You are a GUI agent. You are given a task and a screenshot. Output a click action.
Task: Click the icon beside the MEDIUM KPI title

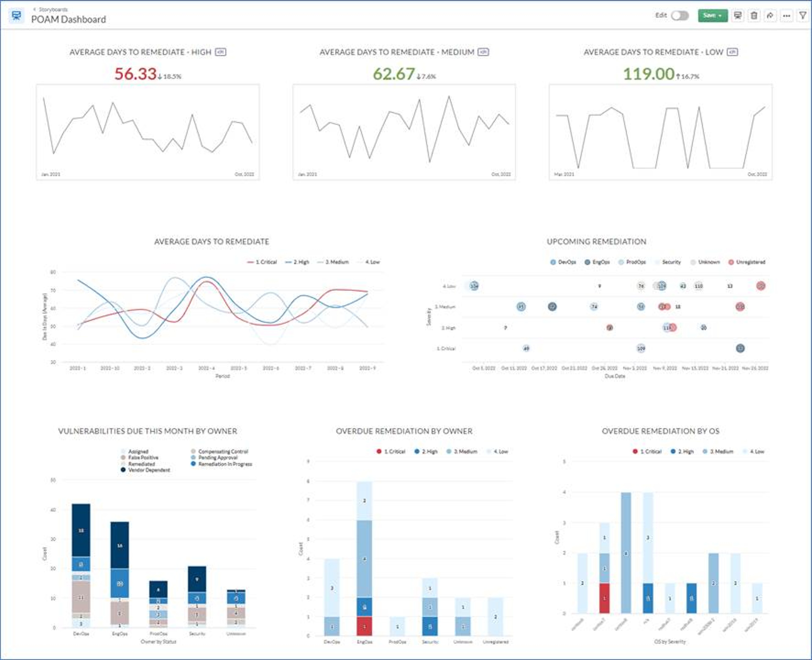[483, 52]
